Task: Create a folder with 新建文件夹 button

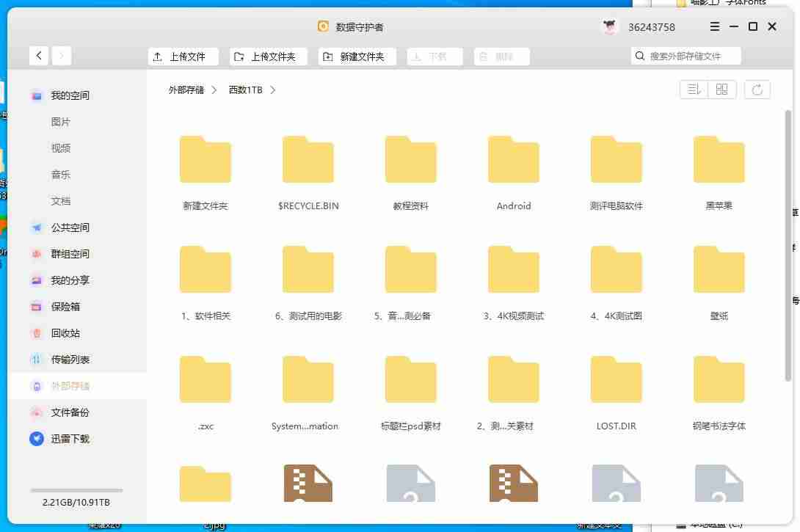Action: click(357, 56)
